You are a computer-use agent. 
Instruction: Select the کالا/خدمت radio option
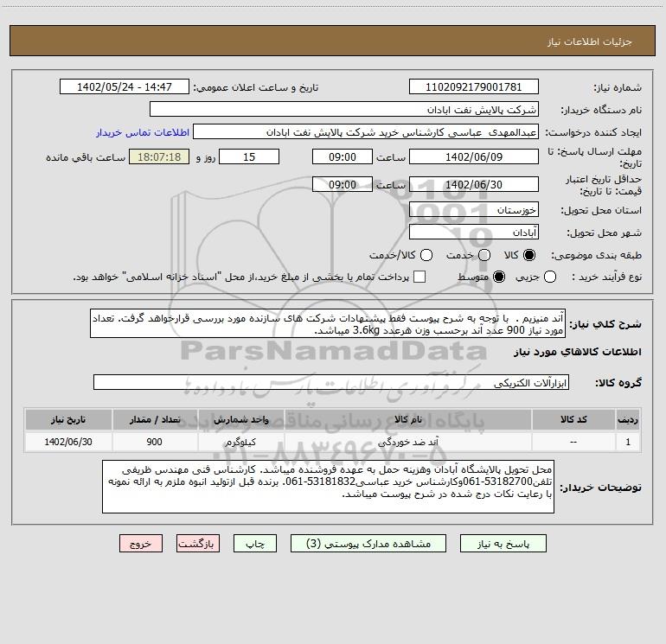coord(426,255)
